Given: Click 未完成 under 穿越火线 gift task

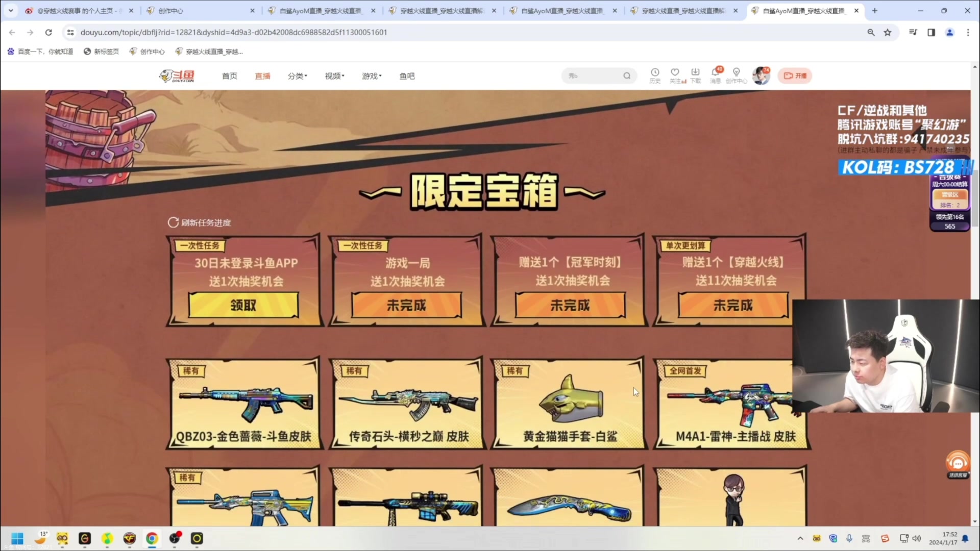Looking at the screenshot, I should point(733,305).
